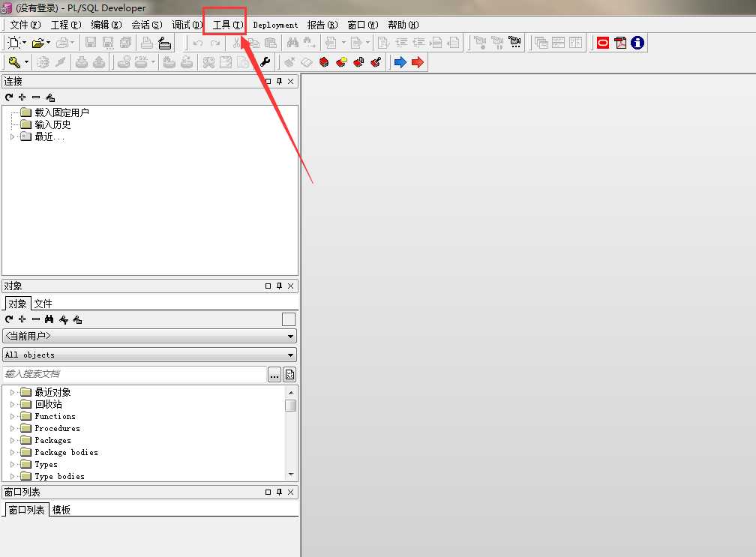This screenshot has height=557, width=756.
Task: Toggle float square on 对象 panel header
Action: coord(268,286)
